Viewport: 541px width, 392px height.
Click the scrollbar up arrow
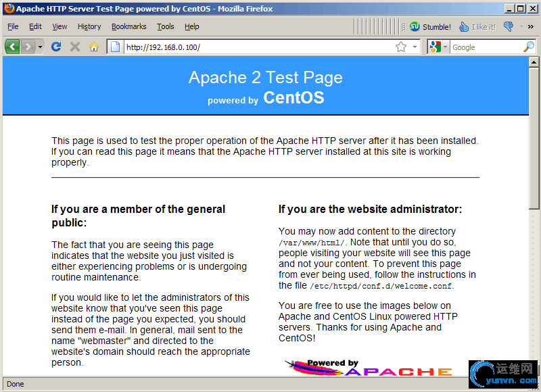click(534, 62)
